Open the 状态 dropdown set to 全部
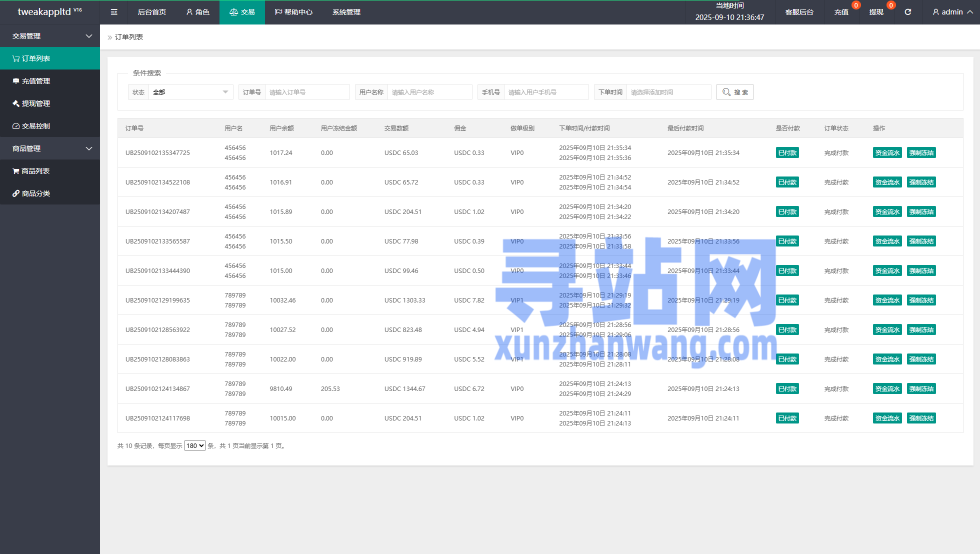980x554 pixels. click(x=190, y=92)
